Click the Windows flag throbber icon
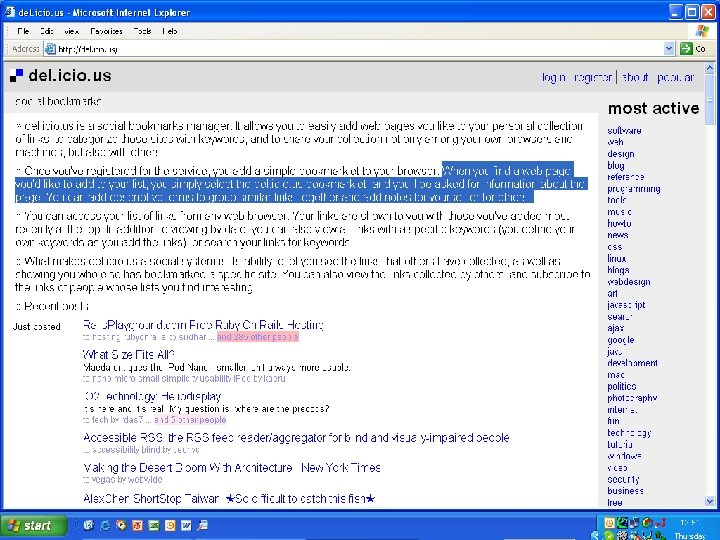Viewport: 720px width, 540px height. click(701, 31)
